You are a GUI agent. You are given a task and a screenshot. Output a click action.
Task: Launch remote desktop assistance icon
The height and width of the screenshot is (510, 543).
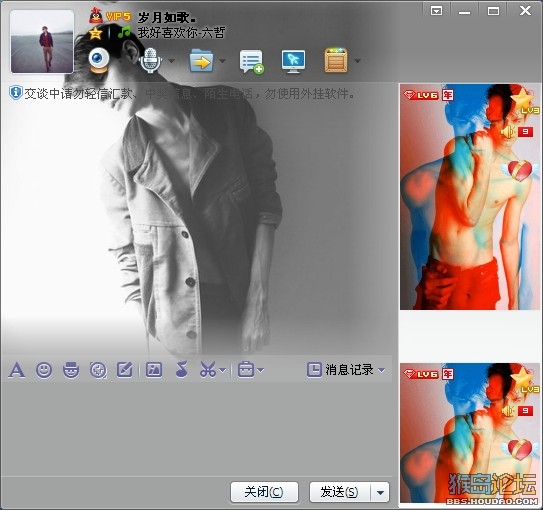pyautogui.click(x=293, y=61)
